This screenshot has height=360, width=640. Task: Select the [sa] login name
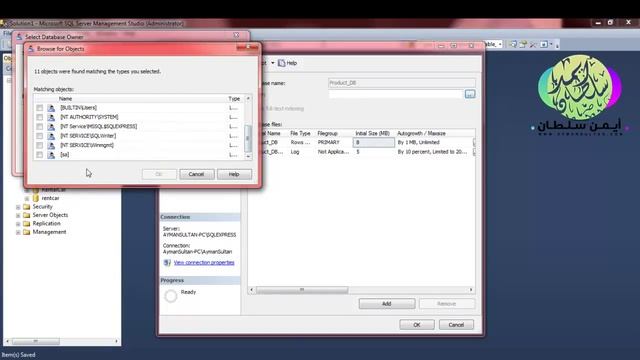click(64, 155)
